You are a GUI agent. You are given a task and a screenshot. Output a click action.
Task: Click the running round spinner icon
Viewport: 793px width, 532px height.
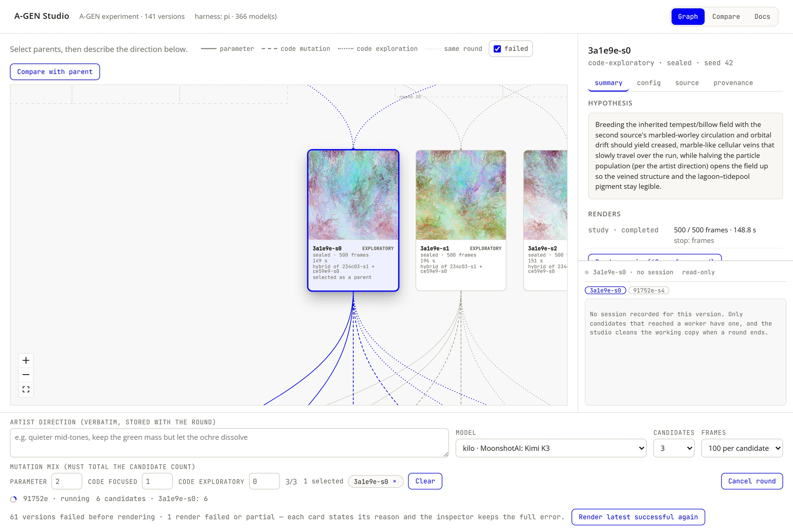[14, 499]
